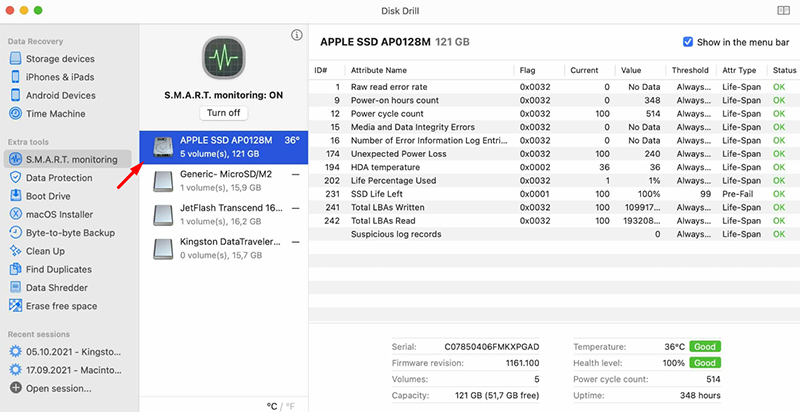800x412 pixels.
Task: Click capacity value 121 GB (51,7 GB free)
Action: (x=497, y=395)
